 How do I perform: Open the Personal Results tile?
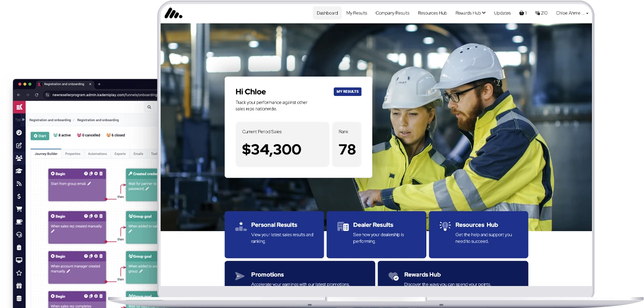coord(274,234)
